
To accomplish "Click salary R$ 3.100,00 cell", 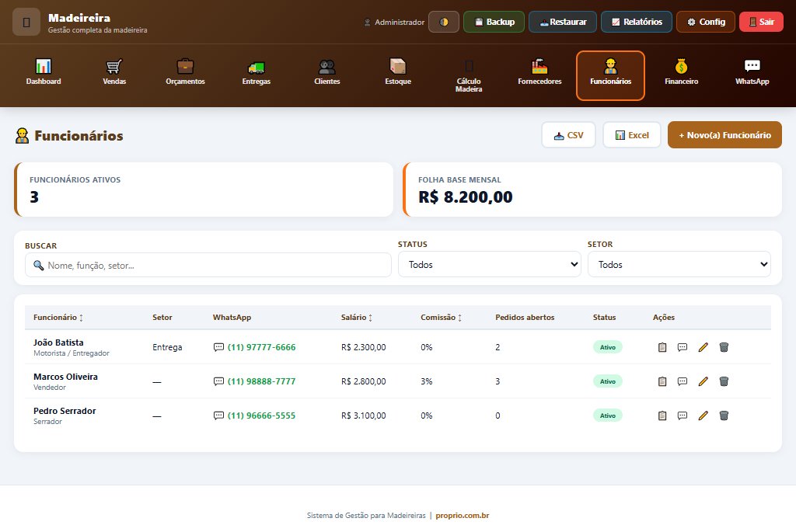I will [x=364, y=416].
